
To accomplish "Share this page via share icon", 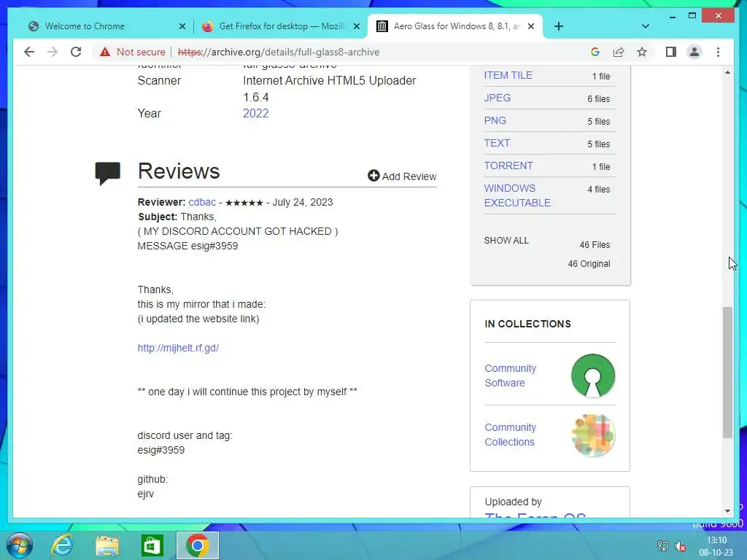I will click(619, 52).
